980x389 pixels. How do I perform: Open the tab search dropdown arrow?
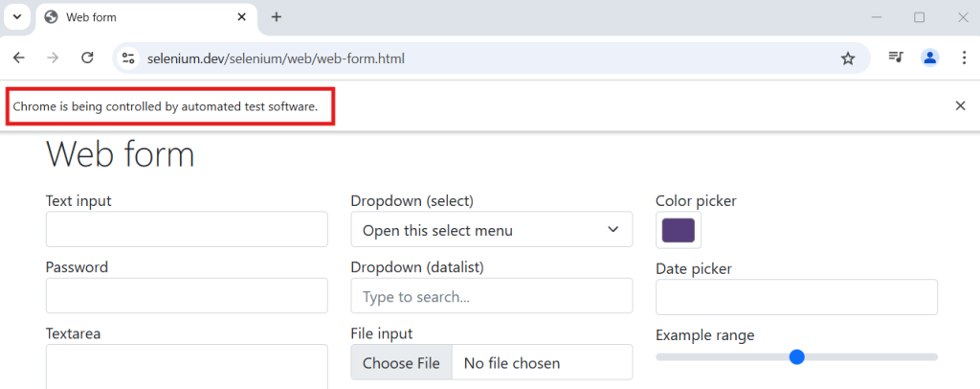tap(17, 17)
